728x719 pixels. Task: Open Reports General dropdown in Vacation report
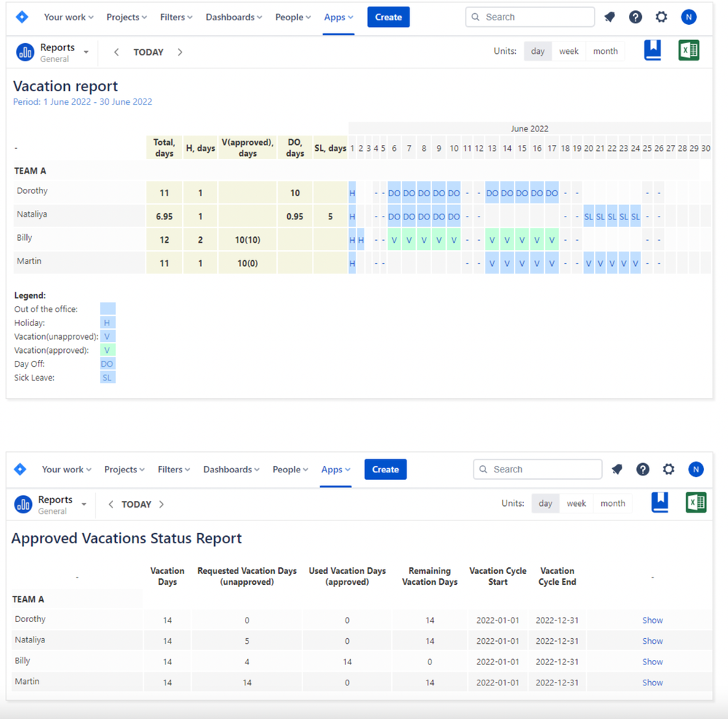(86, 52)
